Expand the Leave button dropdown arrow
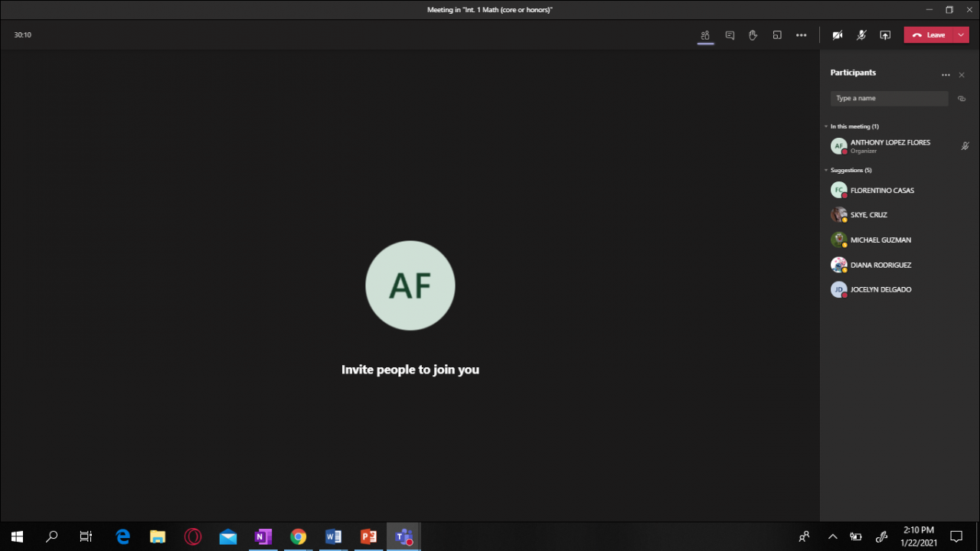Screen dimensions: 980x551 click(x=961, y=35)
